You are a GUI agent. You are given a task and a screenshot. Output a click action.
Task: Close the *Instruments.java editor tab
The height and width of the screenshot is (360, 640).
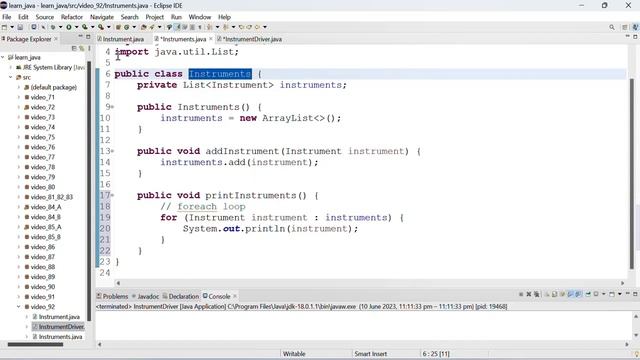coord(211,39)
